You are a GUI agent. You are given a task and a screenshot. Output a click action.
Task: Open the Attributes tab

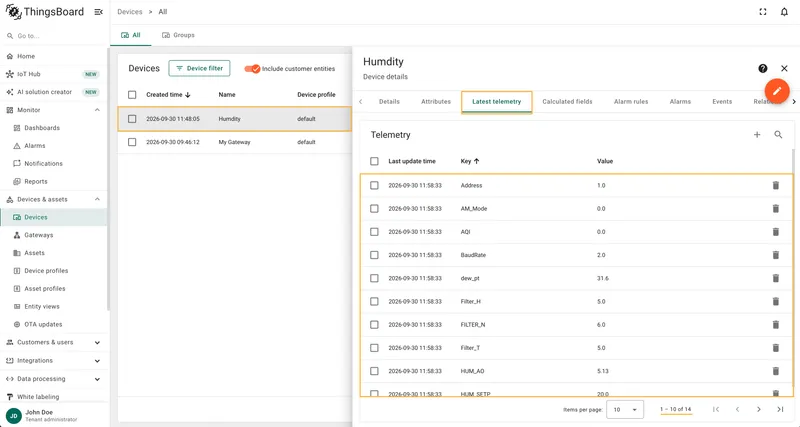click(x=436, y=102)
